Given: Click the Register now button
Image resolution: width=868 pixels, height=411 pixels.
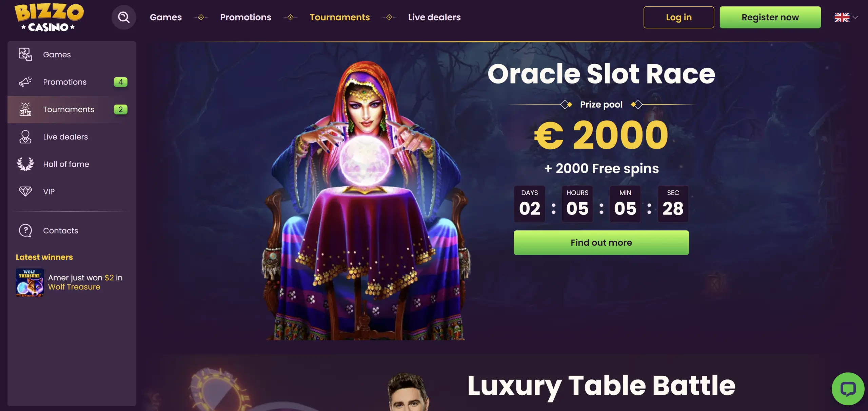Looking at the screenshot, I should pyautogui.click(x=770, y=17).
